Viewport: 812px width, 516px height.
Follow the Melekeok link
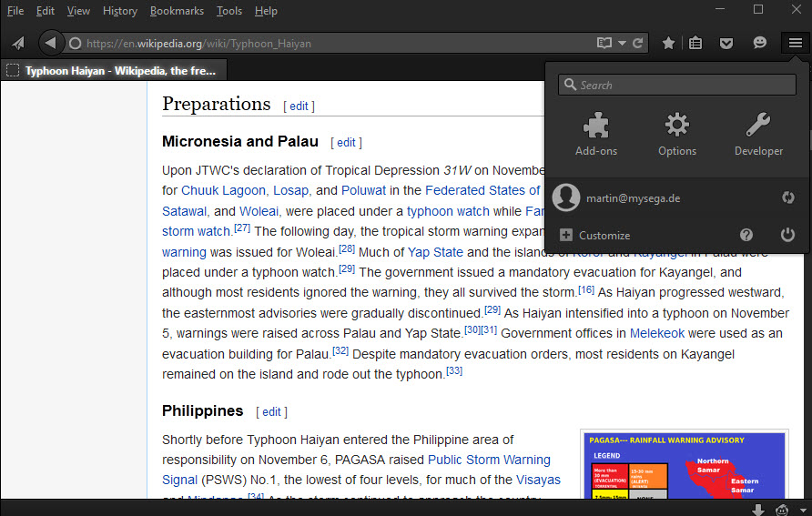coord(657,333)
